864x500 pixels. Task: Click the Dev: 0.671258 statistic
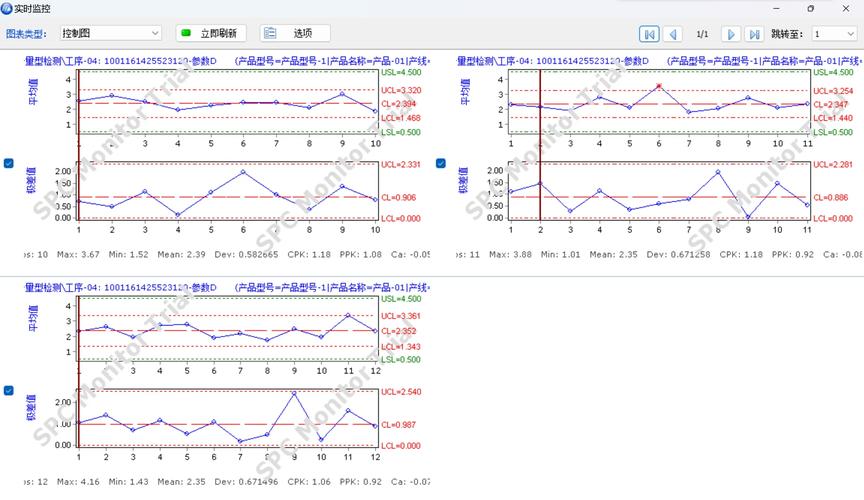(x=678, y=255)
